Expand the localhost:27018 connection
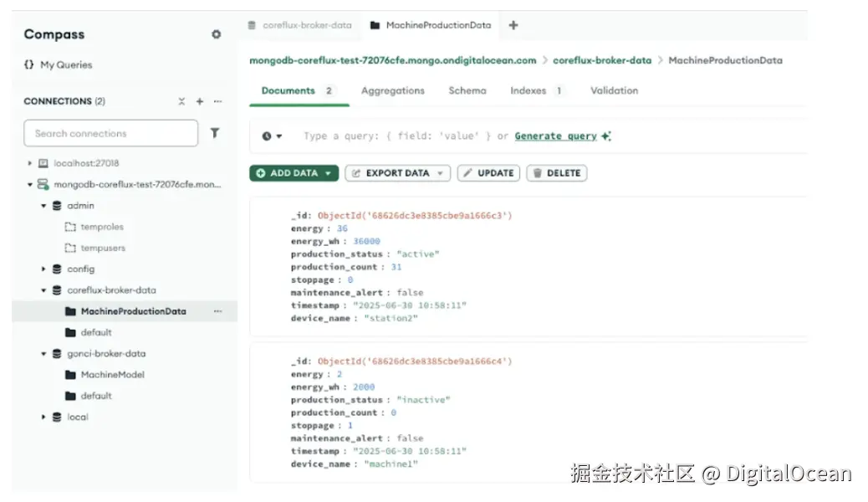Screen dimensions: 868x502 (x=30, y=163)
